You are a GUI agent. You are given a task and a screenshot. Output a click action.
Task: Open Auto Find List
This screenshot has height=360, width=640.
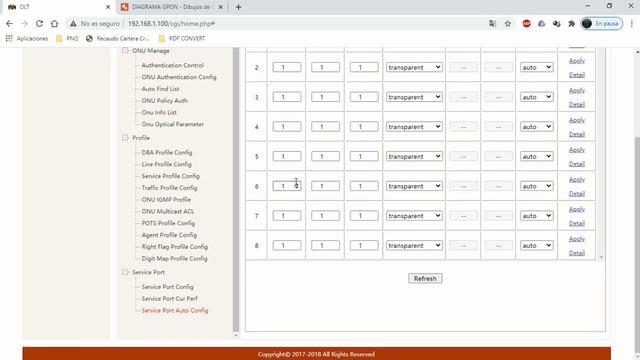pyautogui.click(x=160, y=89)
